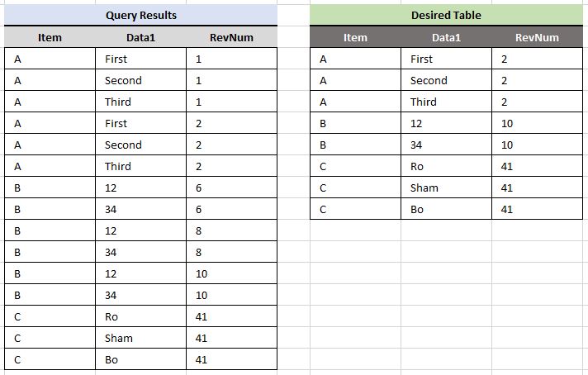588x375 pixels.
Task: Select the Ro cell in Desired Table
Action: pos(446,166)
